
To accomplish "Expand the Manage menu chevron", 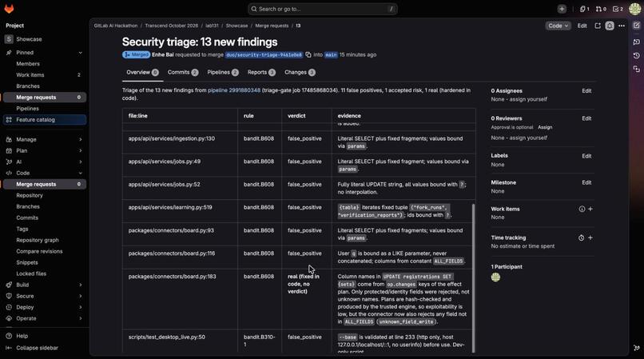I will 81,139.
